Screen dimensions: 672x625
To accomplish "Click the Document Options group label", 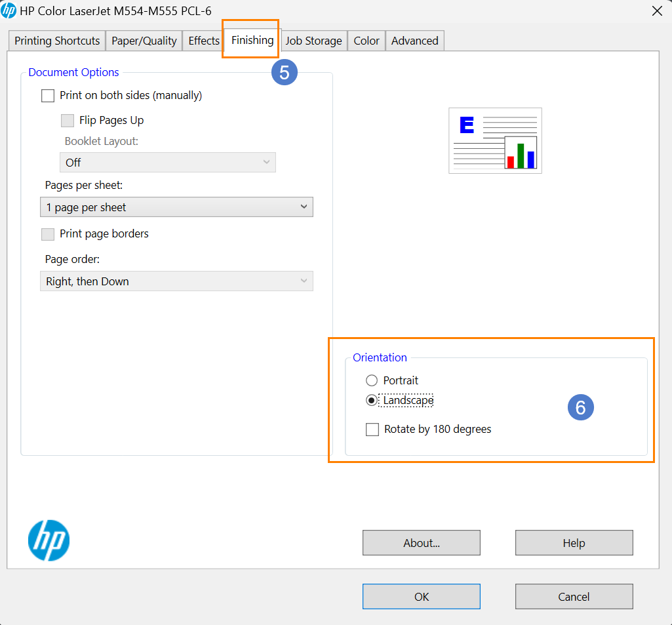I will coord(73,72).
